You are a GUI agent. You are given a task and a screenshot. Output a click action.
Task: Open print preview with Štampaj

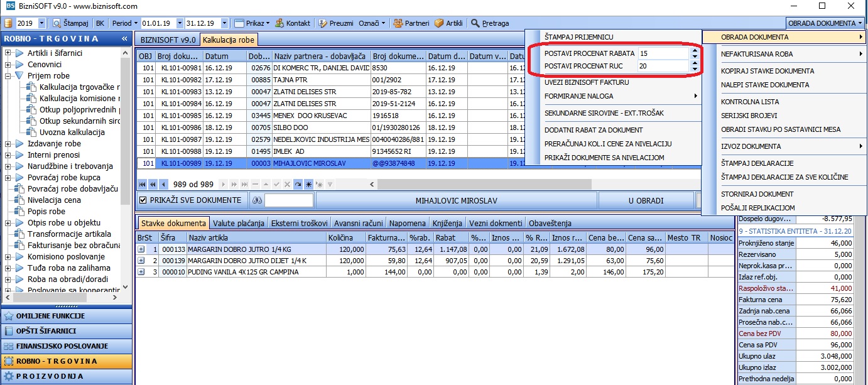coord(70,23)
